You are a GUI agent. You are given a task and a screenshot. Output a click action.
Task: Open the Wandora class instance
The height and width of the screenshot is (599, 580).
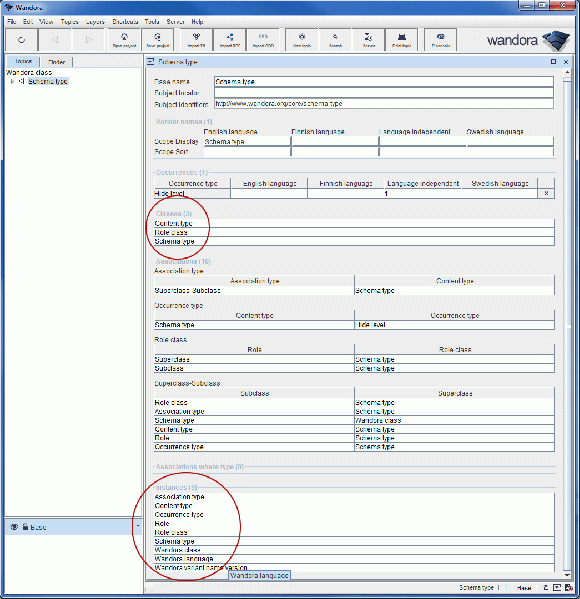pos(177,550)
